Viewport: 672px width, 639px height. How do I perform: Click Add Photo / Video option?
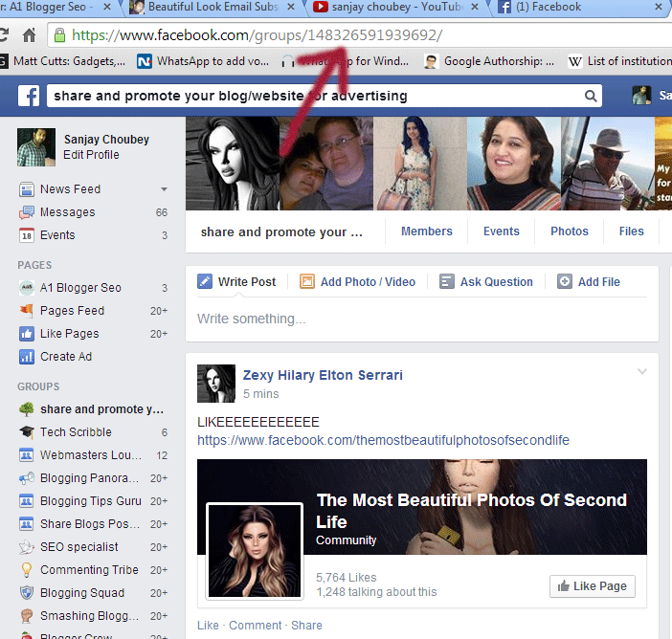(x=358, y=282)
